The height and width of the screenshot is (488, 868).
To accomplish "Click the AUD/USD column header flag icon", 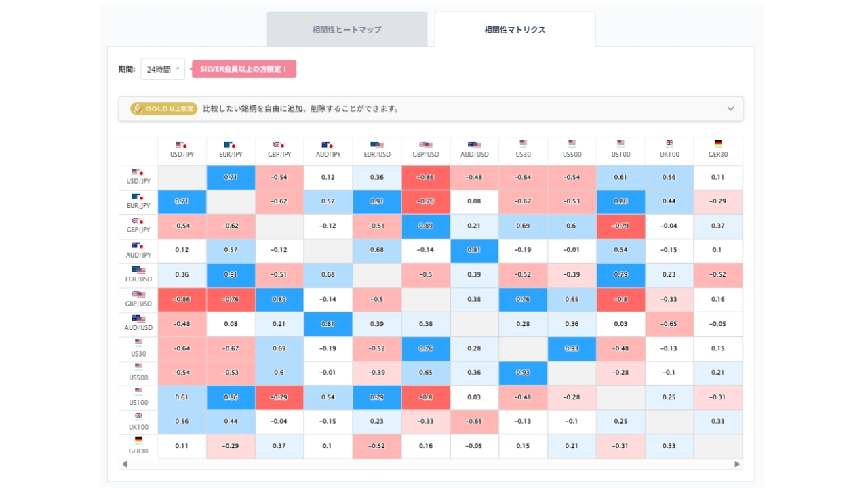I will 475,144.
